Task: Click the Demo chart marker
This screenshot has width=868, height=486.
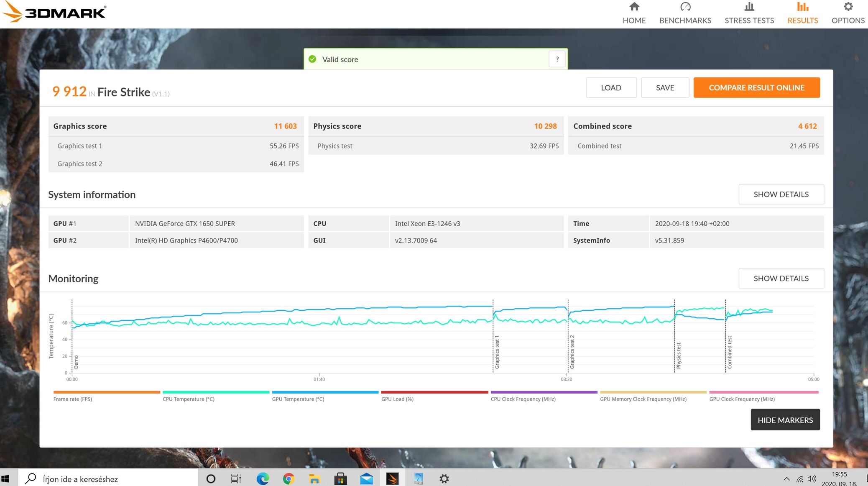Action: pyautogui.click(x=76, y=362)
